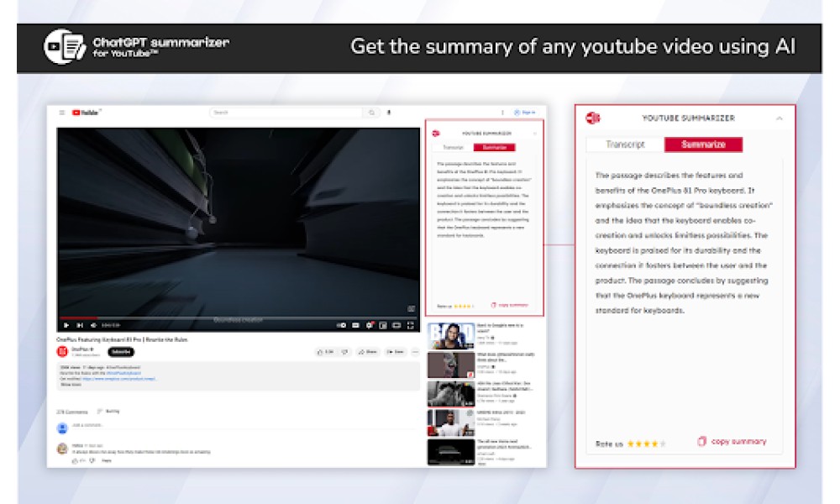Open Summarize tab in the enlarged panel
This screenshot has height=504, width=840.
[x=703, y=144]
